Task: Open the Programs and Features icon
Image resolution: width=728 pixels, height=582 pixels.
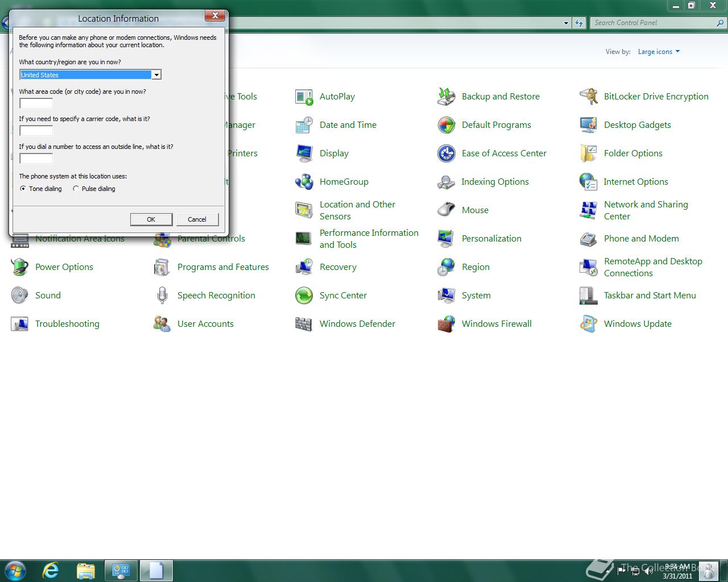Action: point(162,267)
